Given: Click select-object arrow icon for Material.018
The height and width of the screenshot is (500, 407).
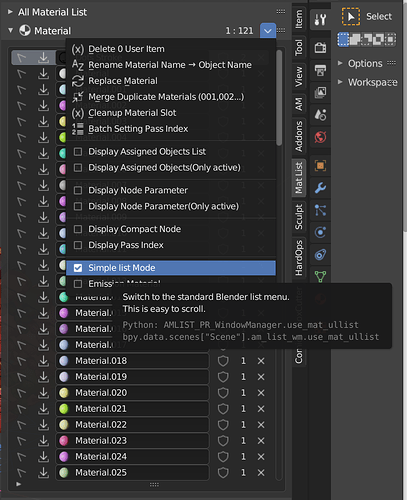Looking at the screenshot, I should pyautogui.click(x=22, y=361).
